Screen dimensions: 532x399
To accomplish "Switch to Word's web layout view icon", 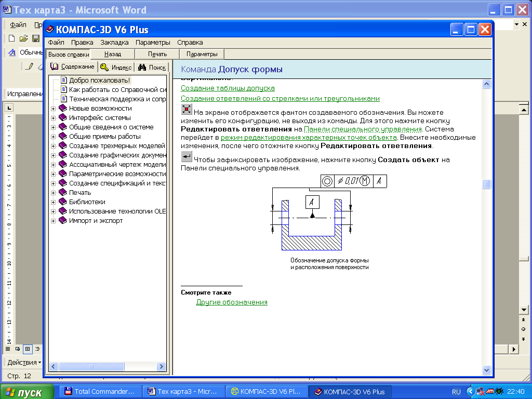I will [x=18, y=349].
